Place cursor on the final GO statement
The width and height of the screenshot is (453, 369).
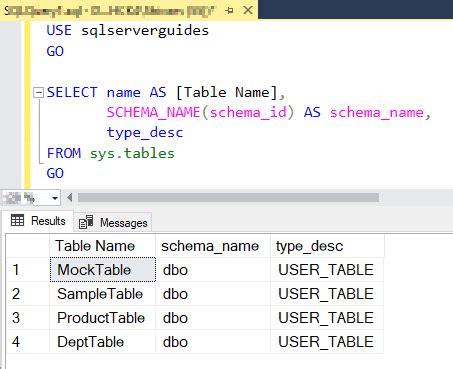[55, 173]
